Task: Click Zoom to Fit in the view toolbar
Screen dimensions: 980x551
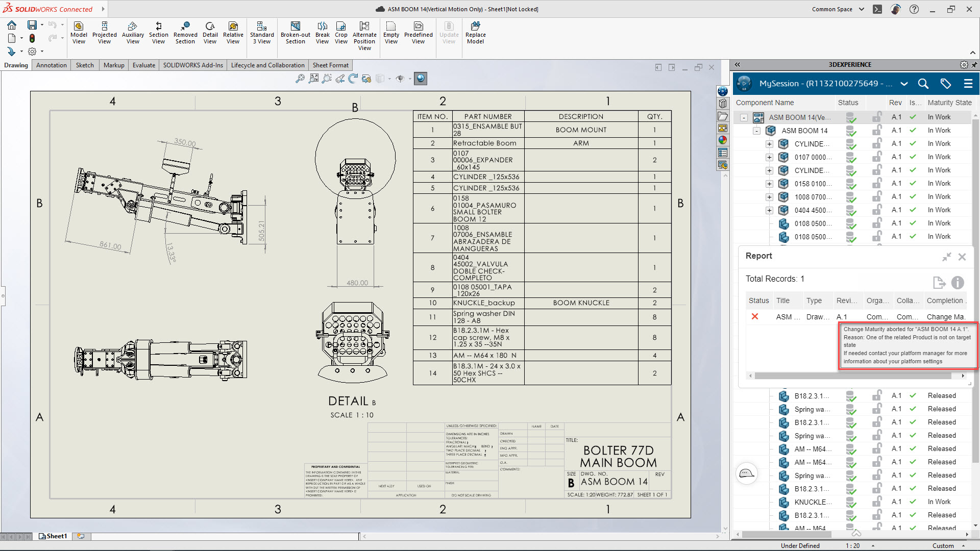Action: click(300, 79)
